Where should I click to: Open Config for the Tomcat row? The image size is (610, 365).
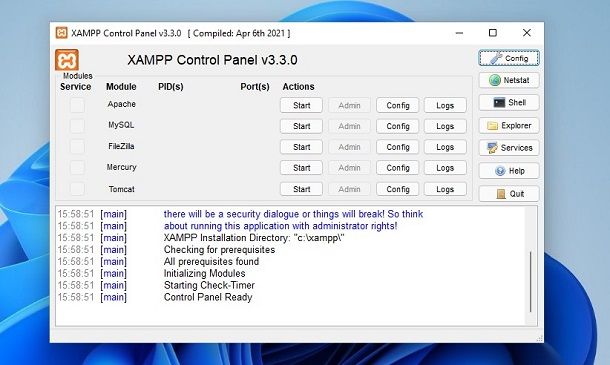(398, 189)
